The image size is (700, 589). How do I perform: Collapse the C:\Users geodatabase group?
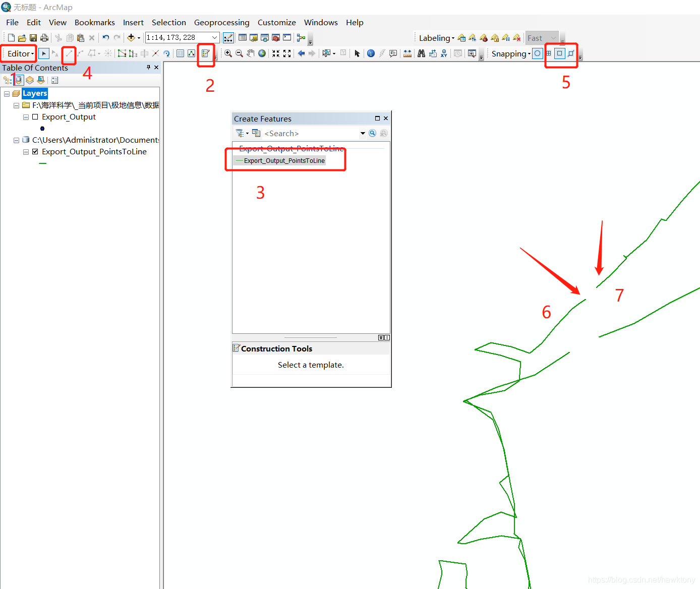[16, 140]
